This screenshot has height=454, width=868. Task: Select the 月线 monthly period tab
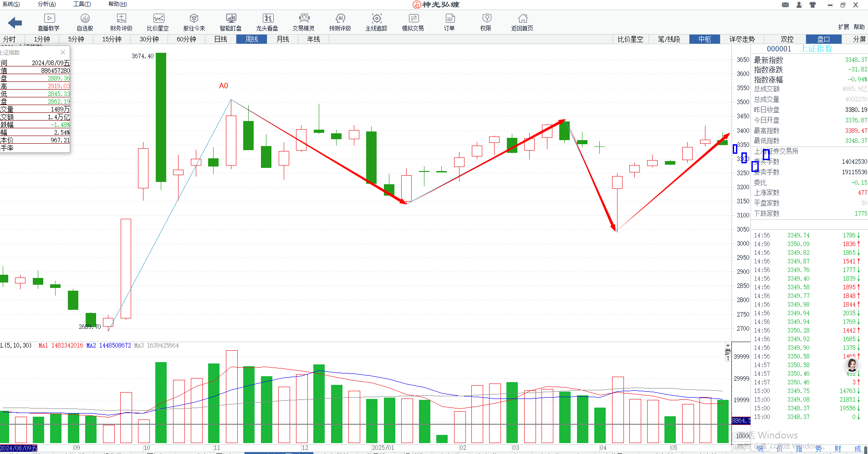click(283, 39)
